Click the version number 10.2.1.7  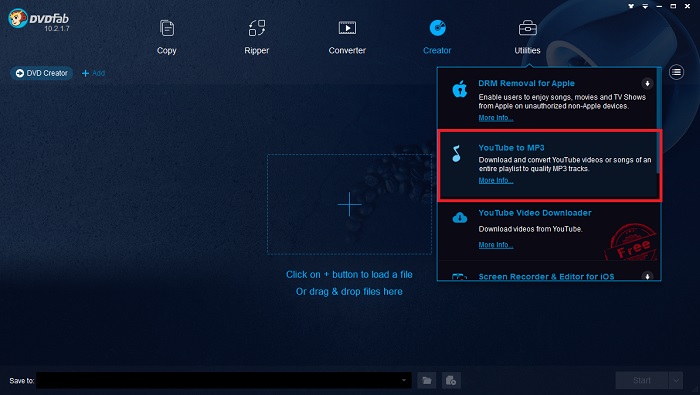click(57, 29)
